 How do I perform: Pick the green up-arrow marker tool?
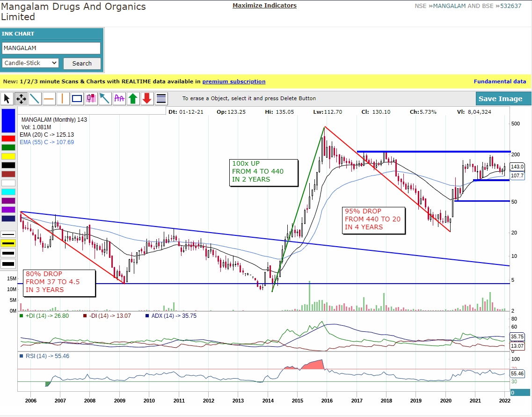click(x=133, y=99)
